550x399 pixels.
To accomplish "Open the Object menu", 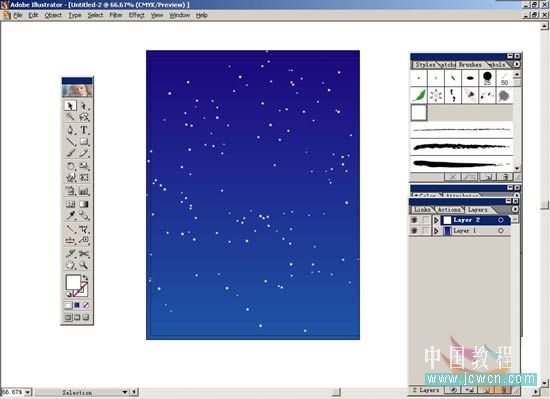I will click(53, 15).
